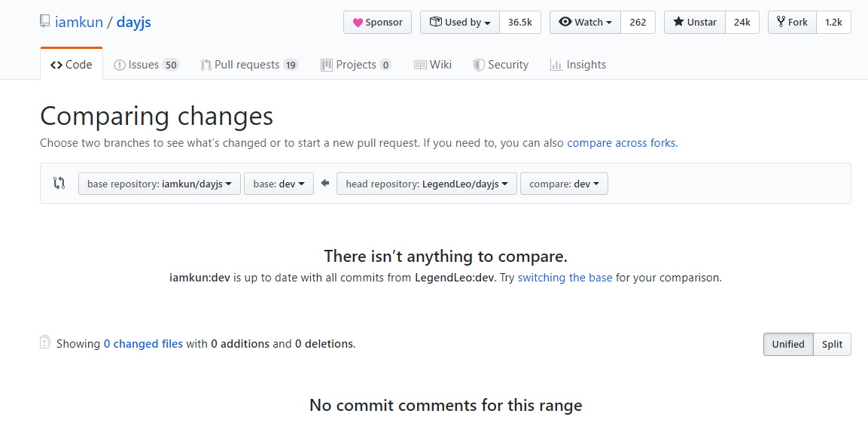The width and height of the screenshot is (868, 444).
Task: Click the Fork button
Action: coord(792,22)
